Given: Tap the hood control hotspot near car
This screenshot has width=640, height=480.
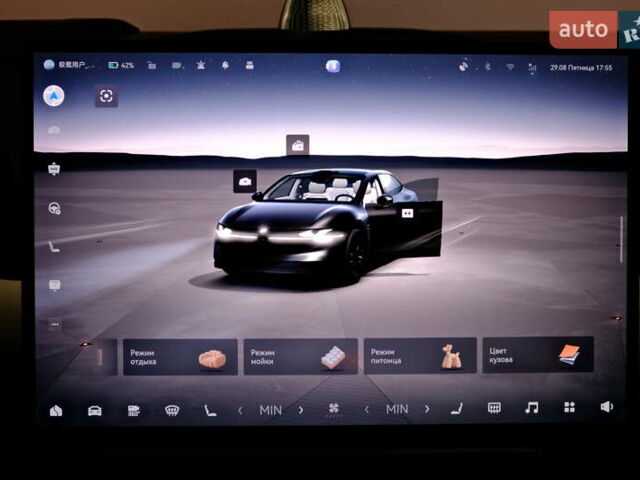Looking at the screenshot, I should 245,181.
